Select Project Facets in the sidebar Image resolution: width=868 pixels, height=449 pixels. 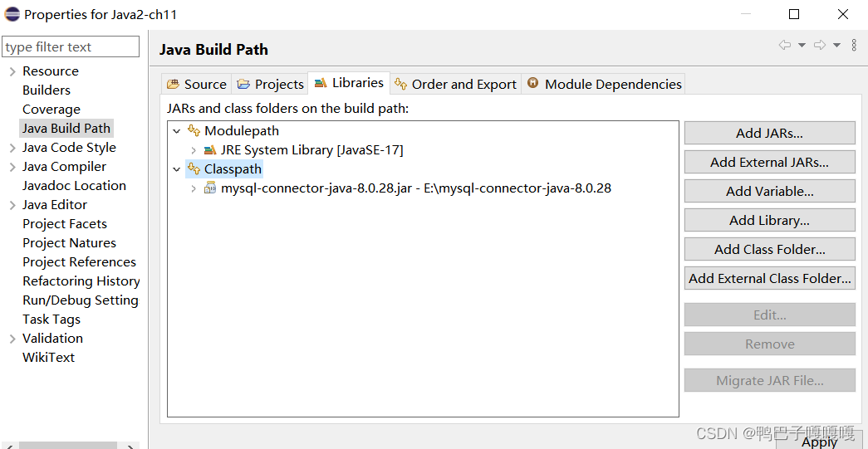click(x=65, y=224)
